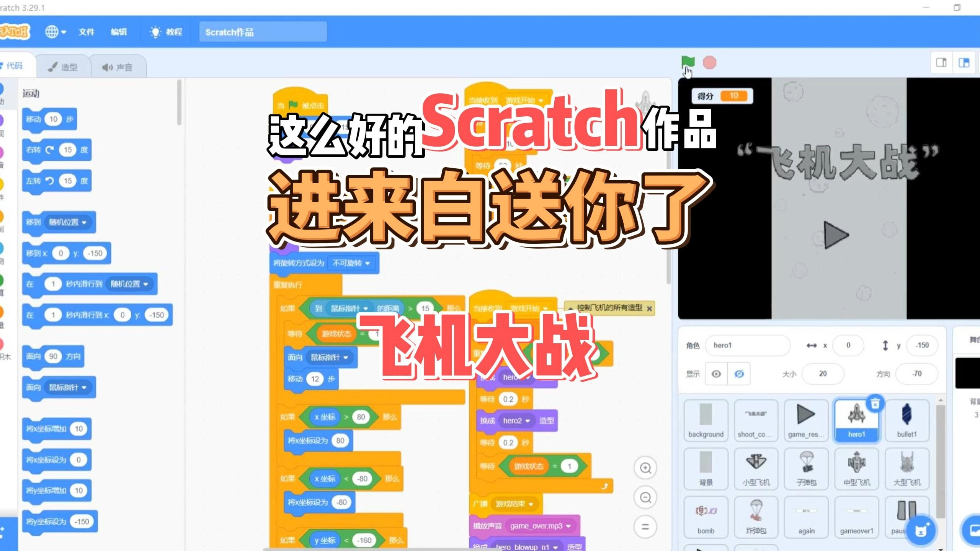This screenshot has width=980, height=551.
Task: Reset code zoom with the equals icon
Action: pos(646,527)
